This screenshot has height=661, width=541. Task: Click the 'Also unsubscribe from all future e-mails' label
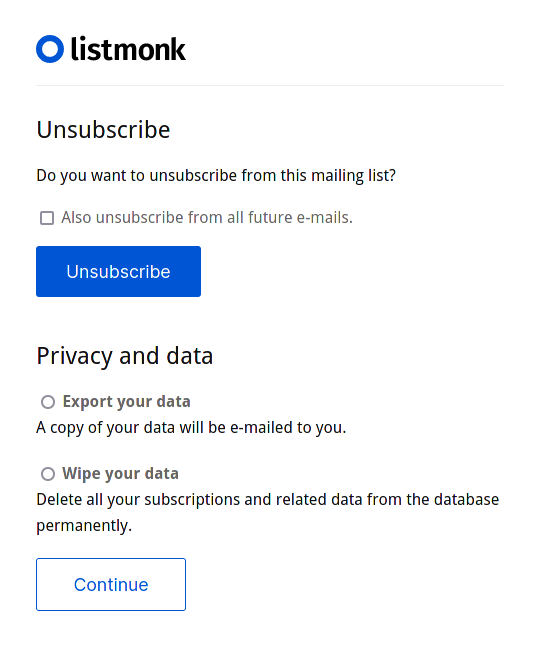tap(207, 218)
